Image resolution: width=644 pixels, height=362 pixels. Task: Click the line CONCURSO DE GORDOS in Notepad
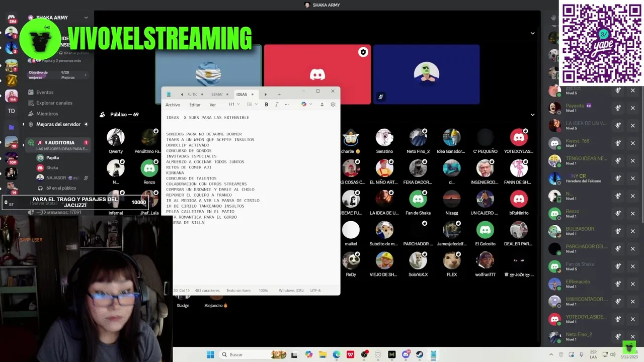189,151
